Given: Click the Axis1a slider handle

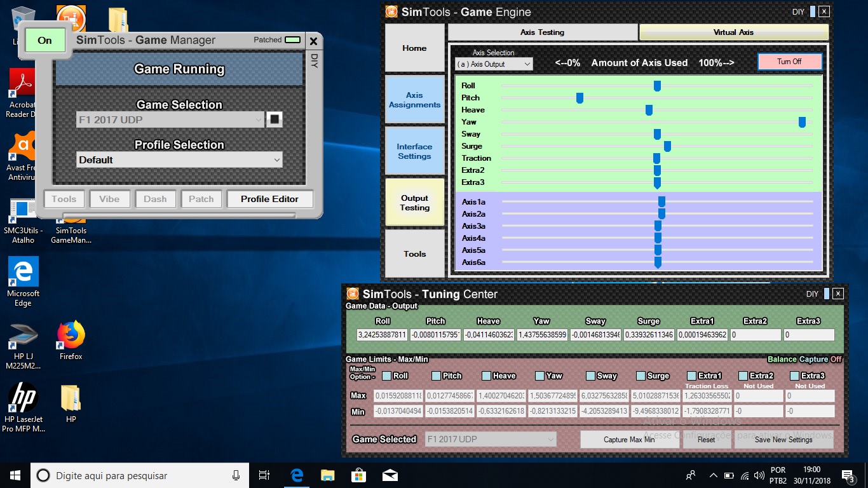Looking at the screenshot, I should [661, 201].
